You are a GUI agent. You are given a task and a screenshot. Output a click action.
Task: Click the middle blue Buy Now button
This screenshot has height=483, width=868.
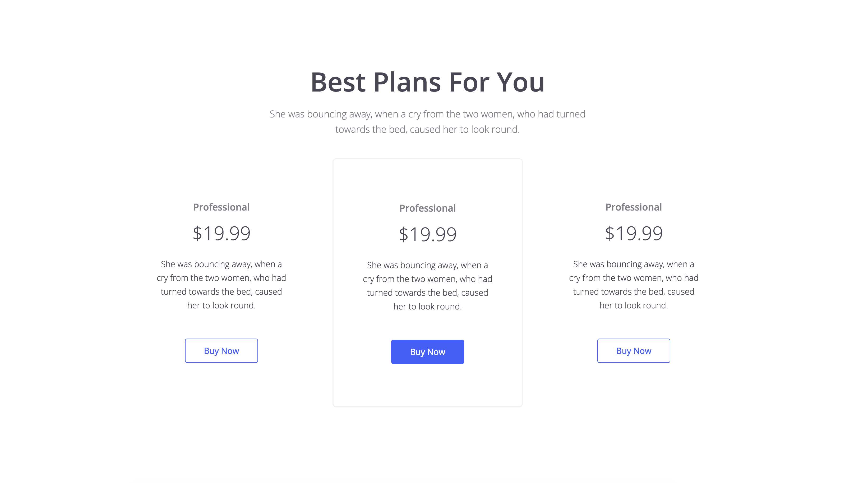427,352
